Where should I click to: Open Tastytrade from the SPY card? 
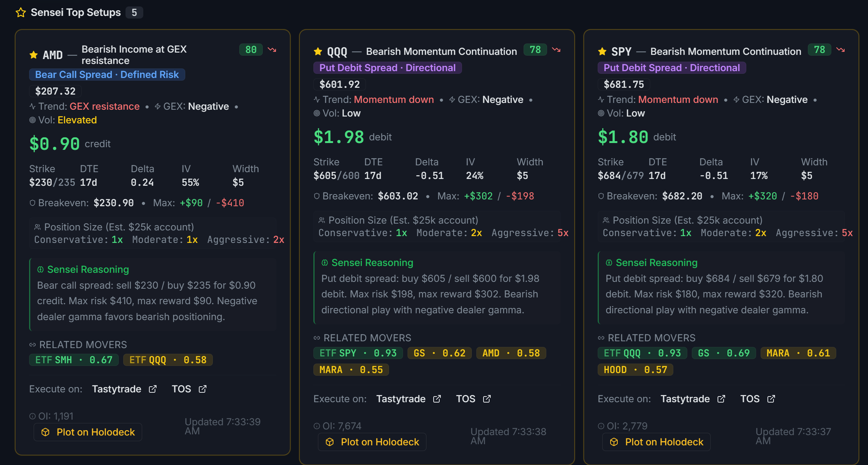[685, 398]
